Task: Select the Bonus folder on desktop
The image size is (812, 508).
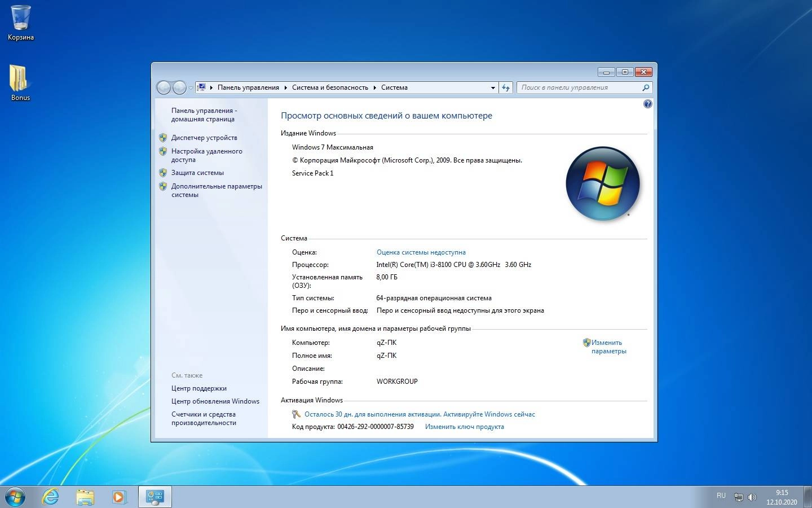Action: coord(20,82)
